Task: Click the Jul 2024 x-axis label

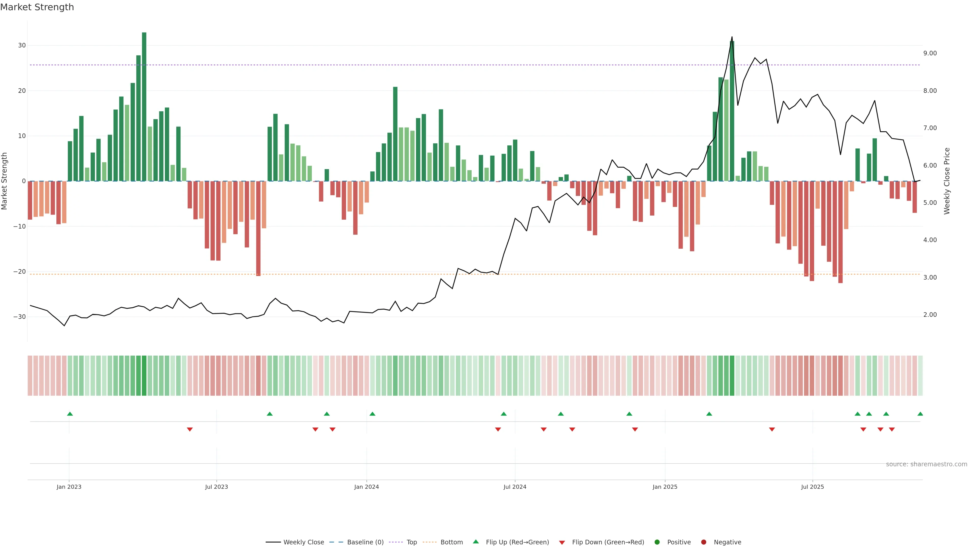Action: (515, 487)
